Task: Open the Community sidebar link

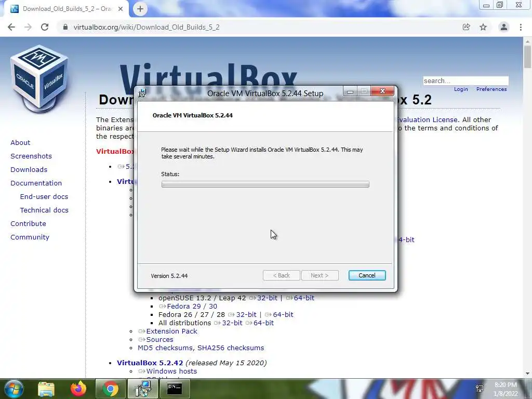Action: pyautogui.click(x=30, y=237)
